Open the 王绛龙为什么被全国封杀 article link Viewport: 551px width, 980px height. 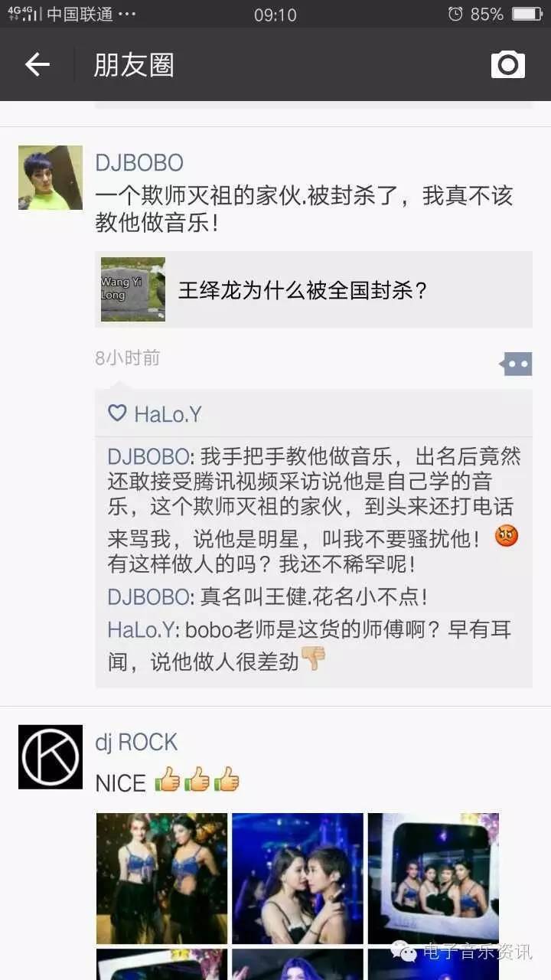point(302,290)
